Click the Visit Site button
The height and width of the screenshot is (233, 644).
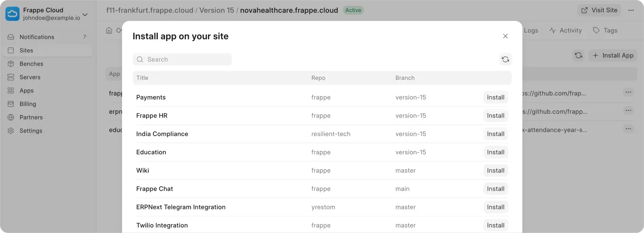pos(599,10)
